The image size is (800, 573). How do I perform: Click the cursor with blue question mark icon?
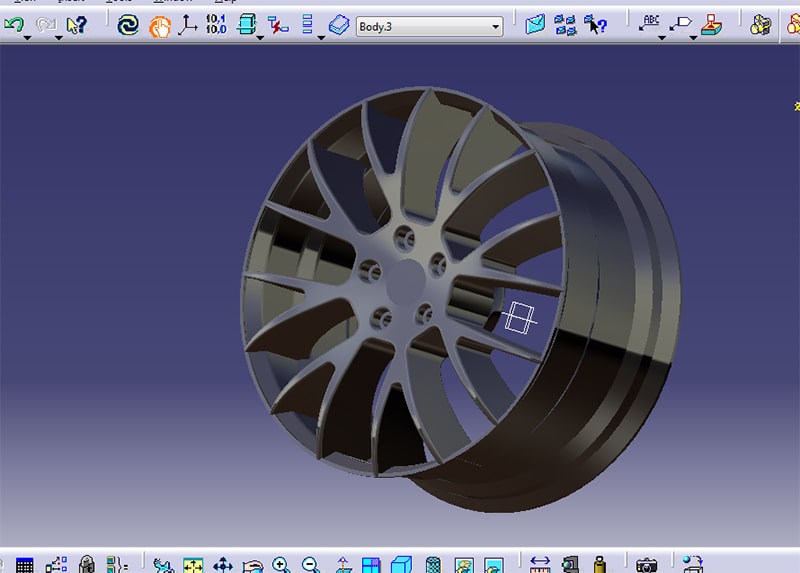click(595, 24)
